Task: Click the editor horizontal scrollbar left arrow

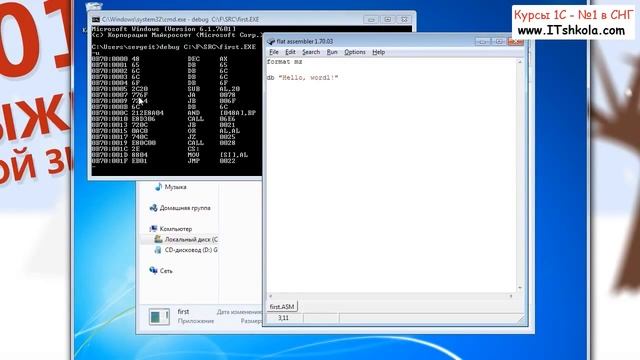Action: coord(270,296)
